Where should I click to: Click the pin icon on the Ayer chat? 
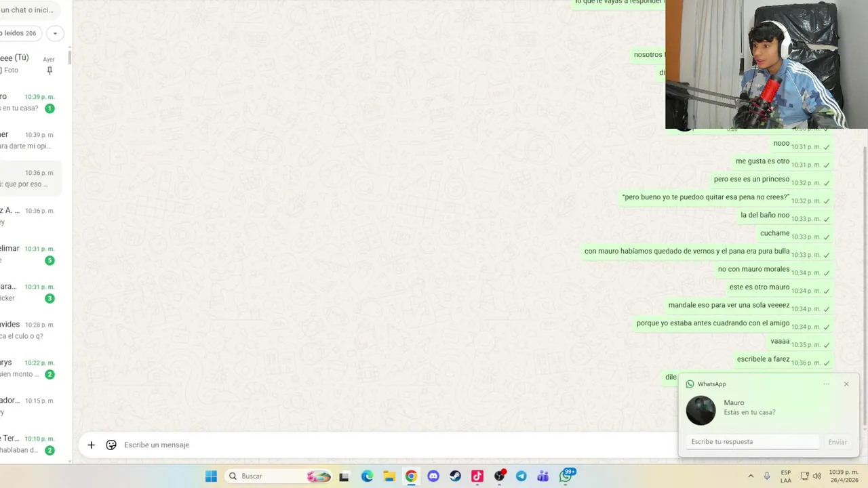click(50, 70)
